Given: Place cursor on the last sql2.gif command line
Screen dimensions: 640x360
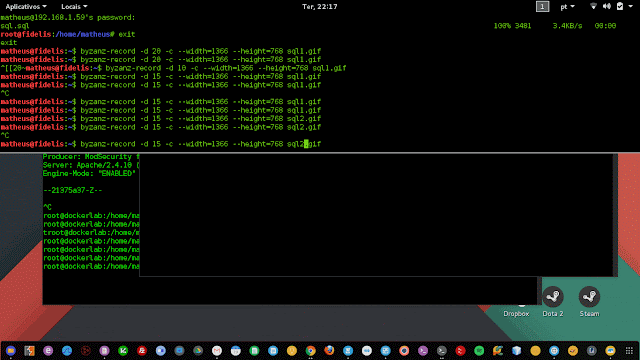Looking at the screenshot, I should click(161, 144).
